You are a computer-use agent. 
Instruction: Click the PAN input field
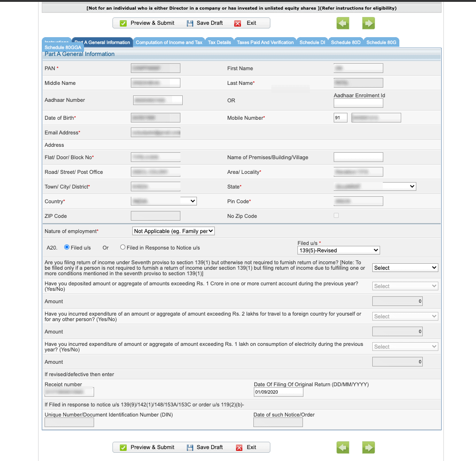[x=156, y=68]
